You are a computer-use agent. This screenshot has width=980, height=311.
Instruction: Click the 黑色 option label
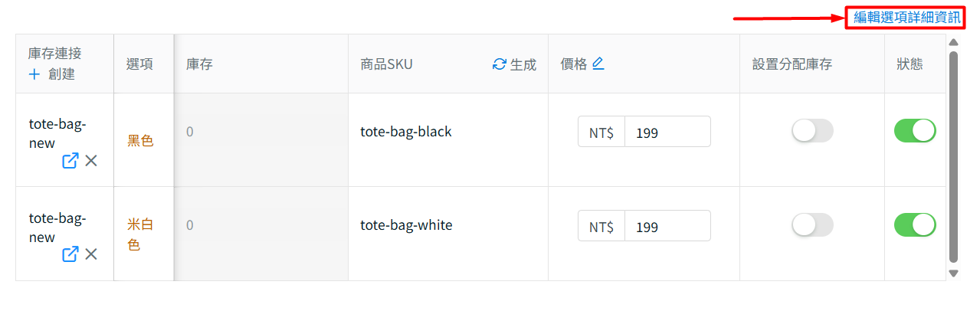click(x=140, y=141)
